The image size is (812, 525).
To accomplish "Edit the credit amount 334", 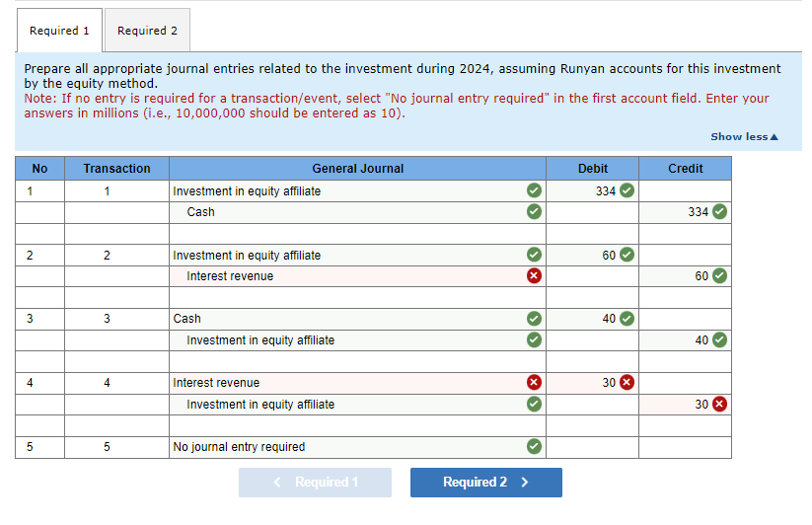I will (x=685, y=212).
